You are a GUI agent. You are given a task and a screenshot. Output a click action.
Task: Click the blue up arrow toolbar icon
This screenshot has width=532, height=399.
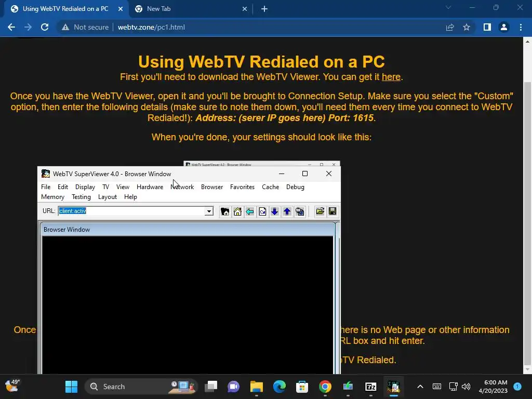click(x=287, y=211)
